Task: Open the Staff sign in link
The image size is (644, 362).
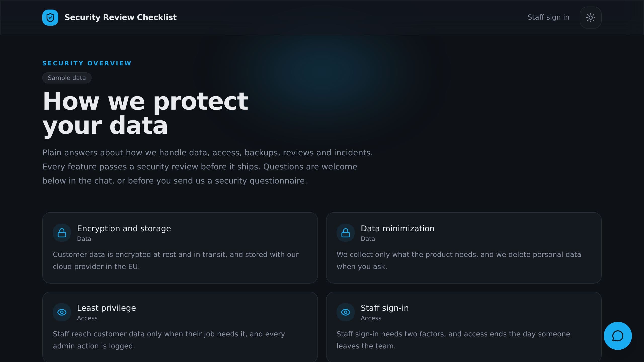Action: (548, 17)
